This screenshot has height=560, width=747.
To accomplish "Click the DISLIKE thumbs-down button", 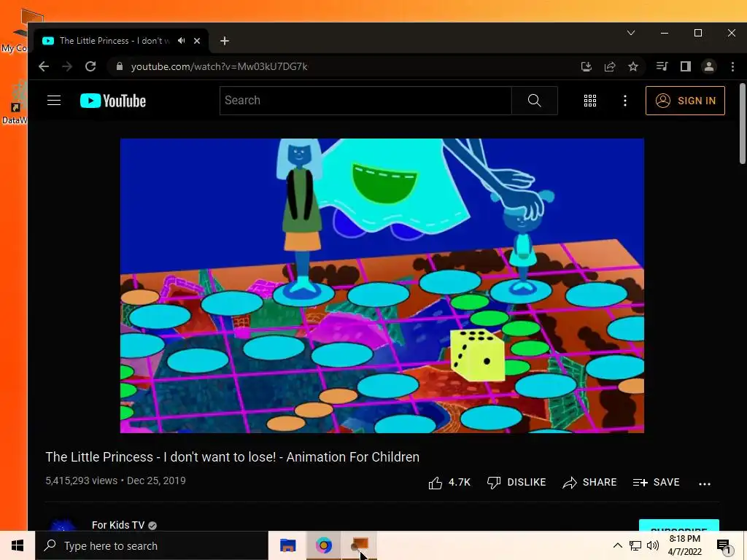I will point(516,483).
